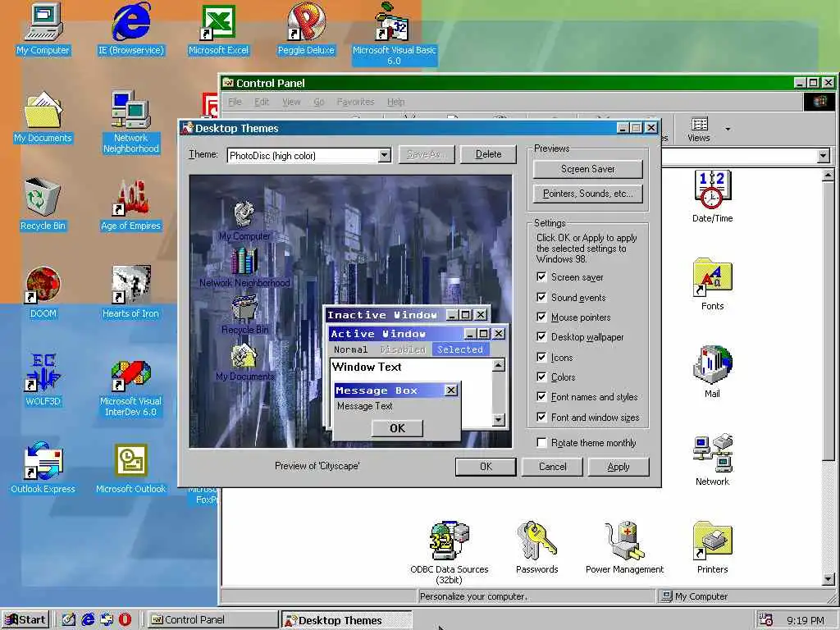Screen dimensions: 840x630
Task: Open the My Documents desktop folder
Action: coord(43,116)
